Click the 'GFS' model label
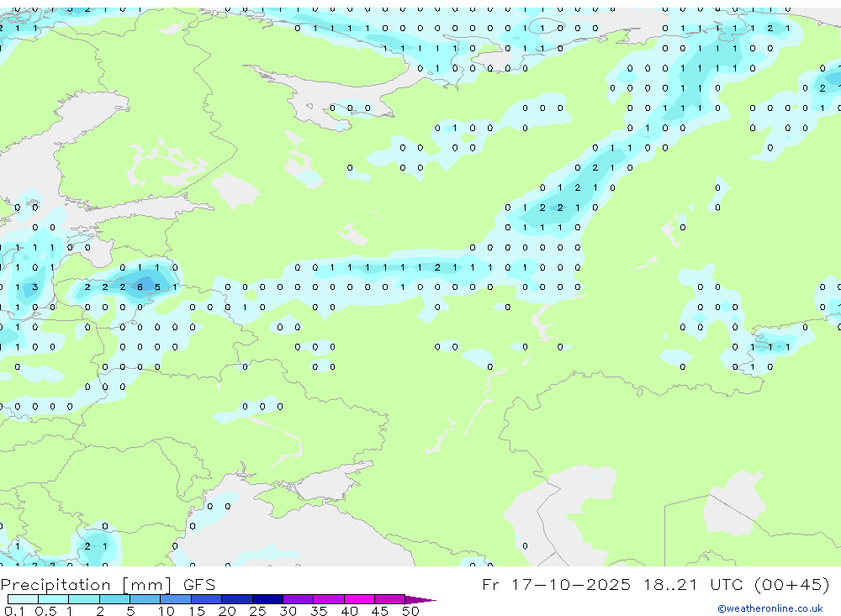This screenshot has height=616, width=841. click(199, 585)
